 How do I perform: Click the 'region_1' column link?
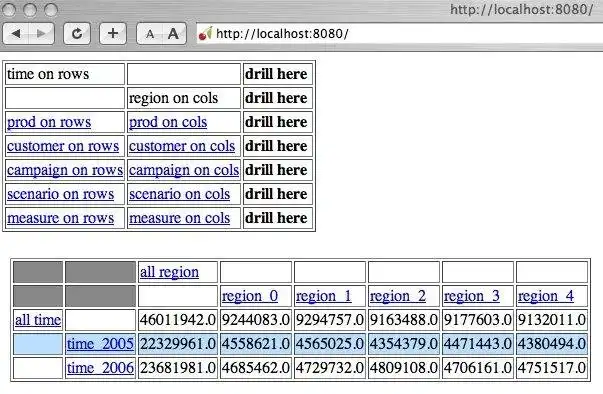324,296
